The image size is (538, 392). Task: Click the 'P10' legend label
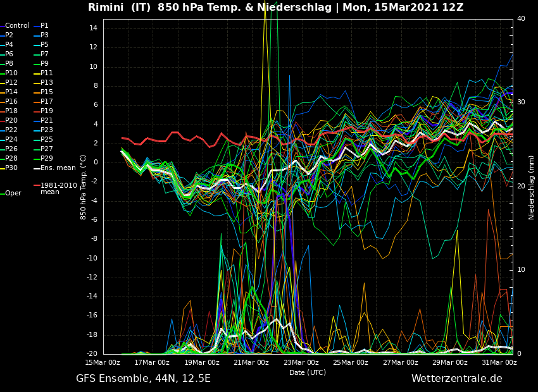click(x=11, y=73)
